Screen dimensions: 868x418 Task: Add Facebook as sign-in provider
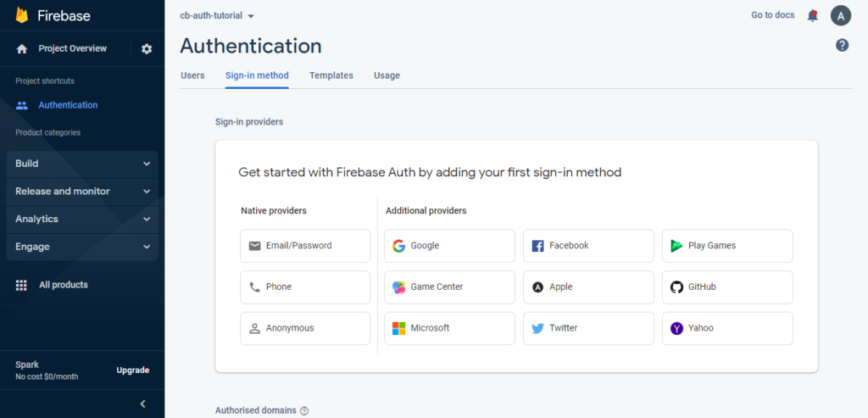pos(588,246)
